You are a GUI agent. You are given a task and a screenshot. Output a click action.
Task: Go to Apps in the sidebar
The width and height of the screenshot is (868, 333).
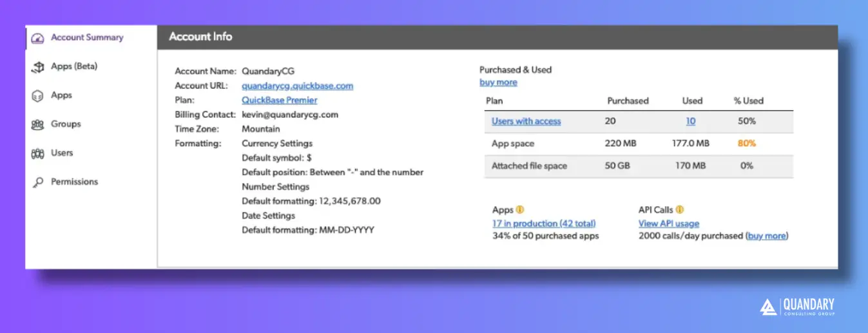click(61, 95)
